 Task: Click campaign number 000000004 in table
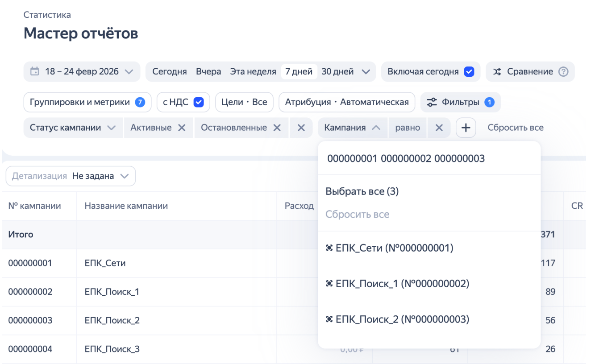(30, 349)
